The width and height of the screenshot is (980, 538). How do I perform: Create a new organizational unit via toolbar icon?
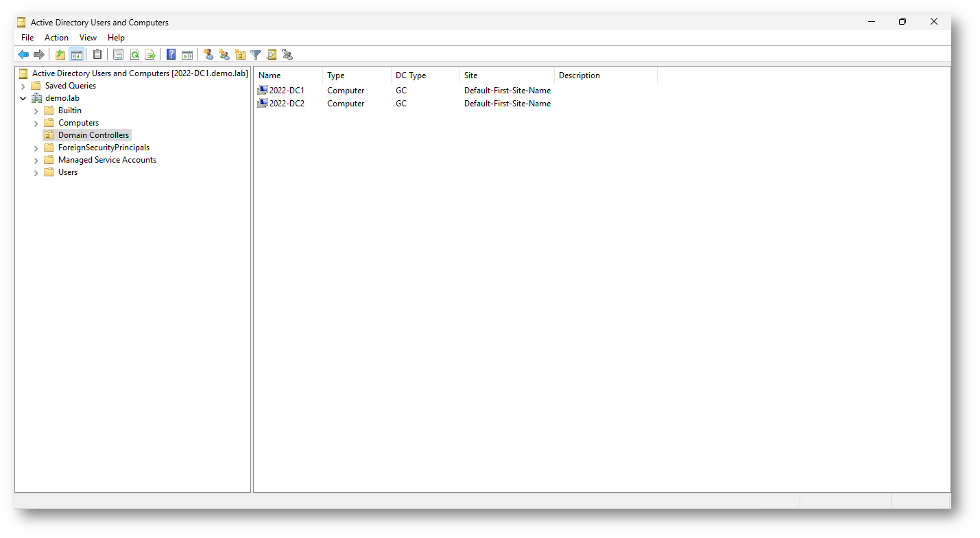(240, 55)
